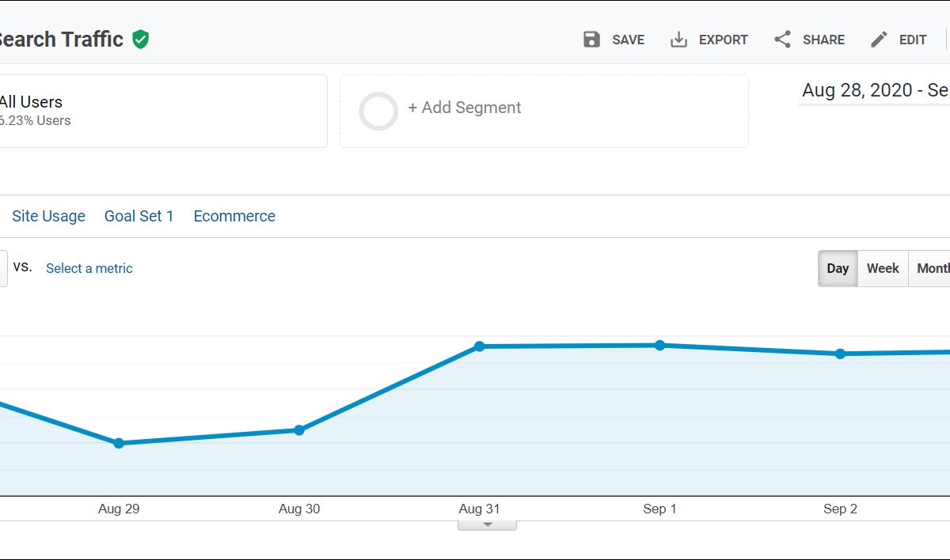The image size is (950, 560).
Task: Click the Share report icon
Action: point(782,40)
